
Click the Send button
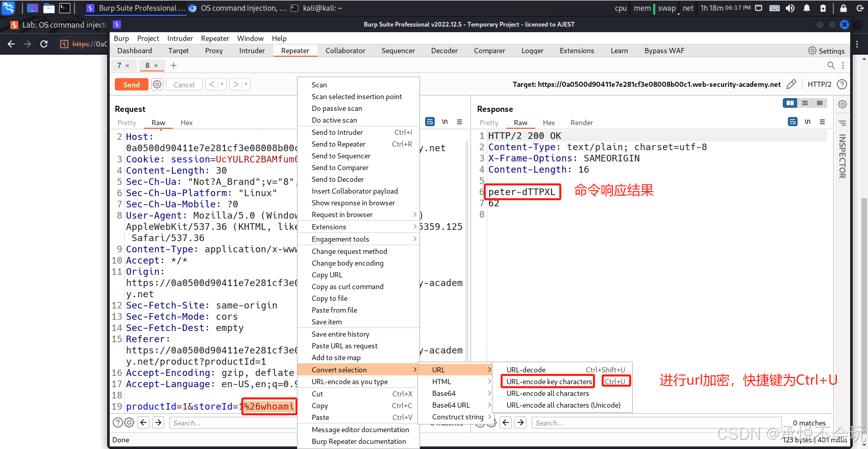pyautogui.click(x=131, y=85)
